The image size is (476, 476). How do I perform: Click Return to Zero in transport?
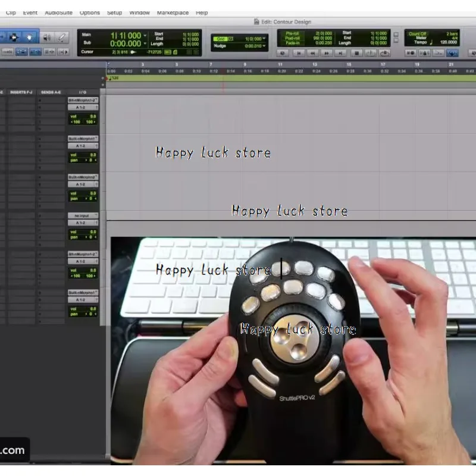click(x=299, y=53)
